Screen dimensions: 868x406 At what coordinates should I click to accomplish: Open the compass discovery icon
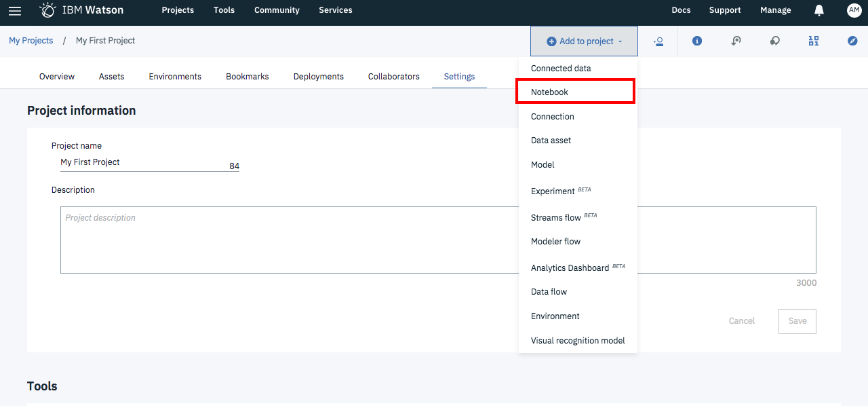coord(852,41)
